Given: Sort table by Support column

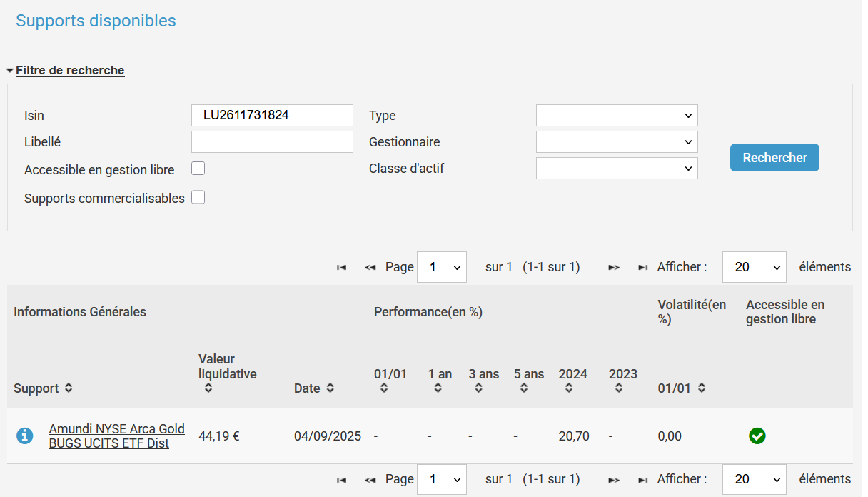Looking at the screenshot, I should 69,388.
